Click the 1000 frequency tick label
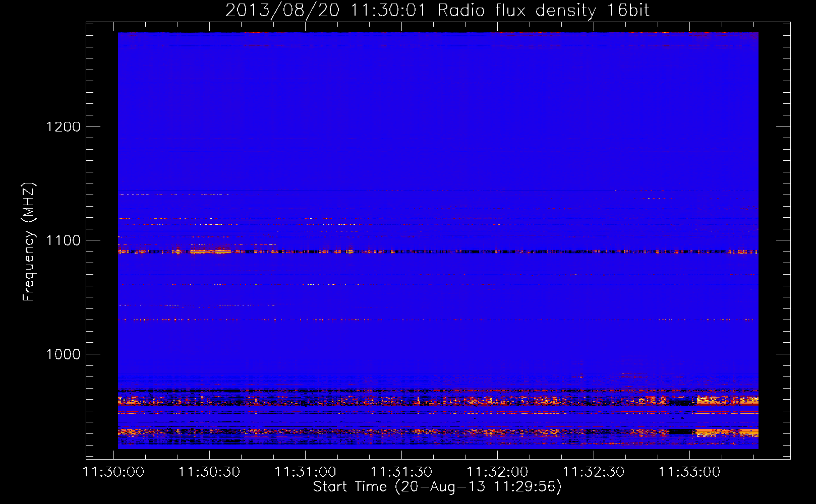This screenshot has height=504, width=816. point(64,354)
